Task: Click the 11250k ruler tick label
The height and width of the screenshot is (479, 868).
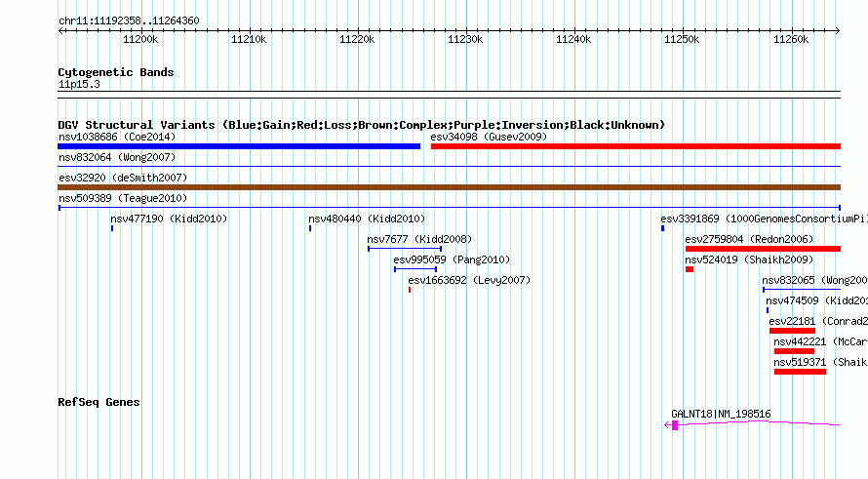Action: (x=682, y=39)
